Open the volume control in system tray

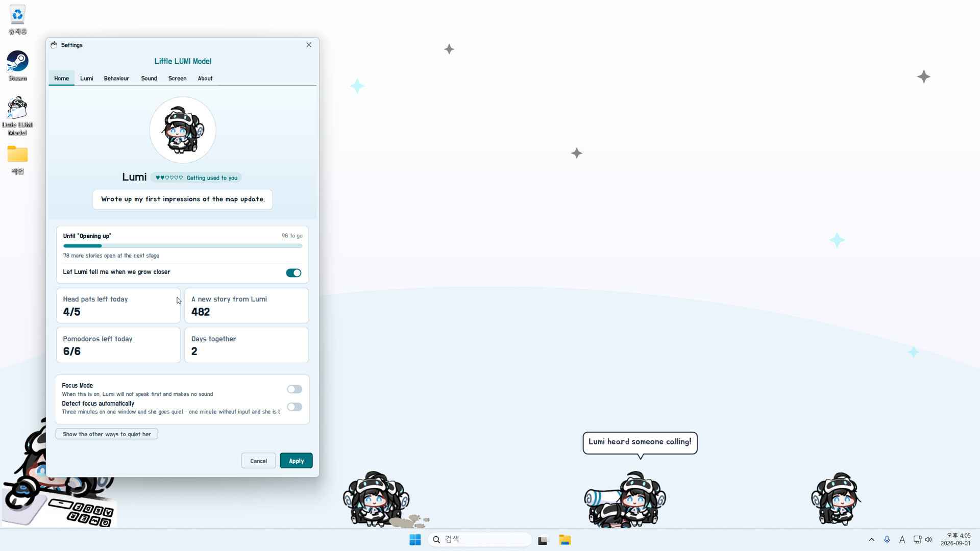(928, 540)
